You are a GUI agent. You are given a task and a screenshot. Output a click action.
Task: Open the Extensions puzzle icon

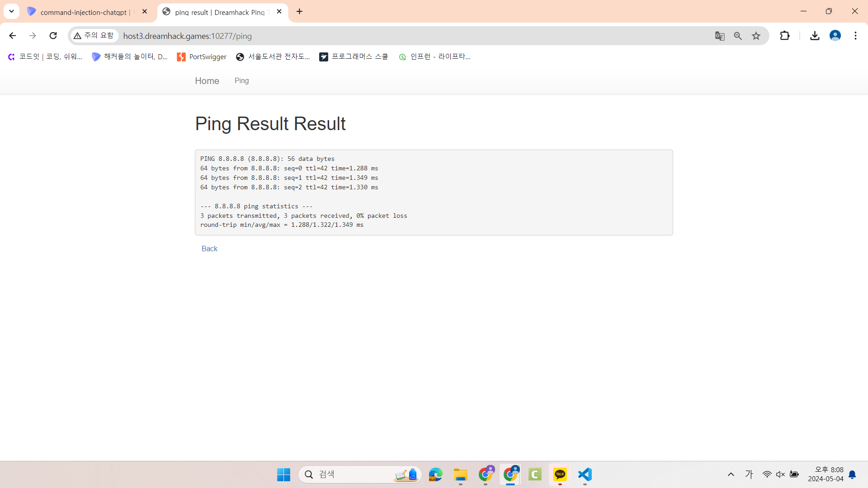click(785, 36)
